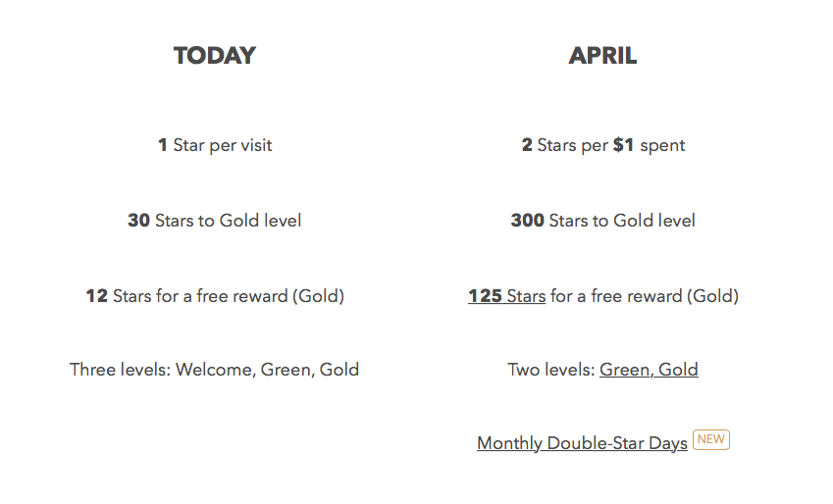Click the bold number '12' under TODAY
The image size is (833, 504).
click(97, 296)
